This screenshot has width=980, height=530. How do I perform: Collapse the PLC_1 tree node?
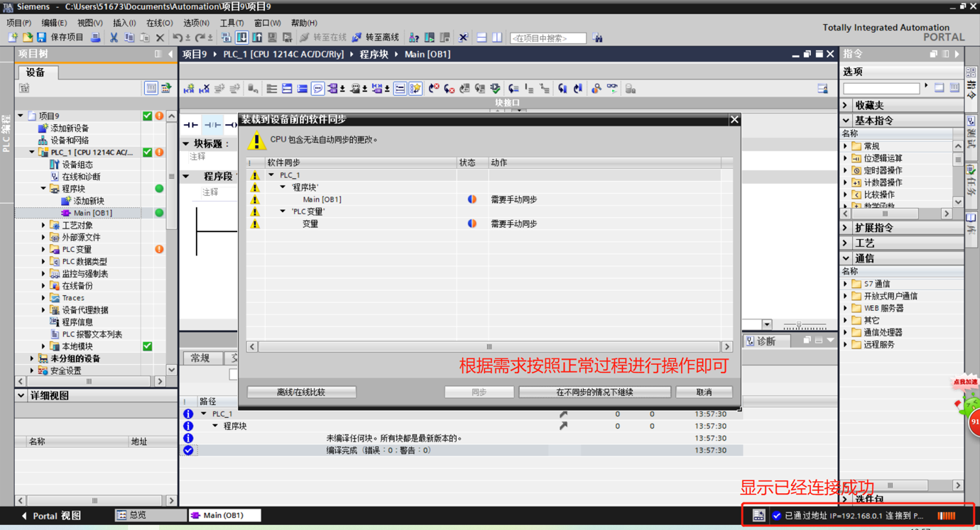coord(32,152)
